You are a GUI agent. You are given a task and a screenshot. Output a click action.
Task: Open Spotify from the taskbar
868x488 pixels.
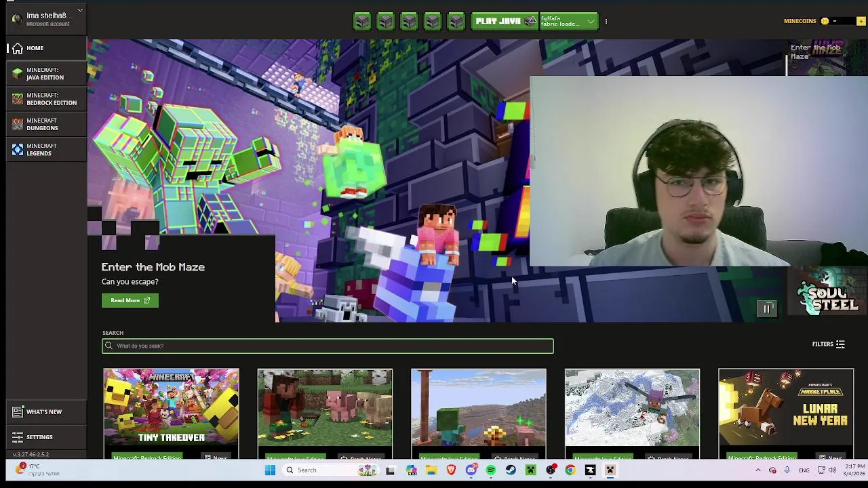pyautogui.click(x=491, y=470)
